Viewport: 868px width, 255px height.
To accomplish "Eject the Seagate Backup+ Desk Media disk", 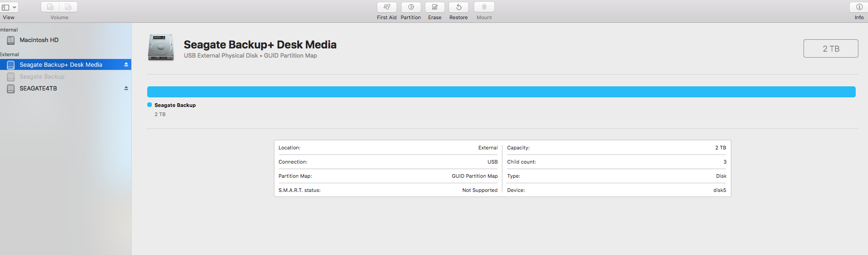I will point(126,64).
